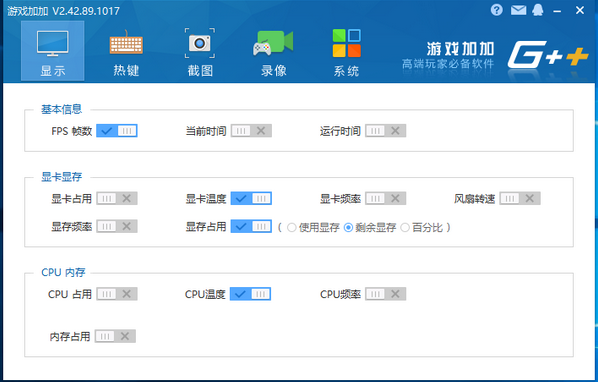Enable the 运行时间 switch
The image size is (598, 382).
pyautogui.click(x=386, y=131)
